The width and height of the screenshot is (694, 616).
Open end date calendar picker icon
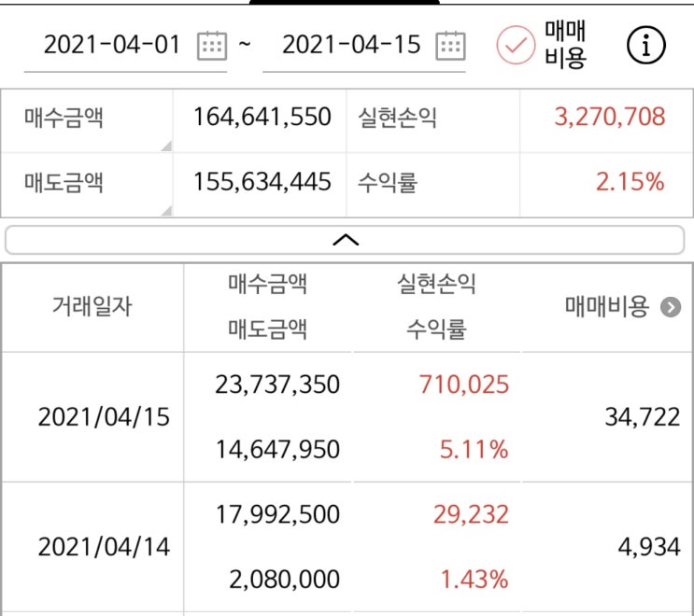click(450, 46)
